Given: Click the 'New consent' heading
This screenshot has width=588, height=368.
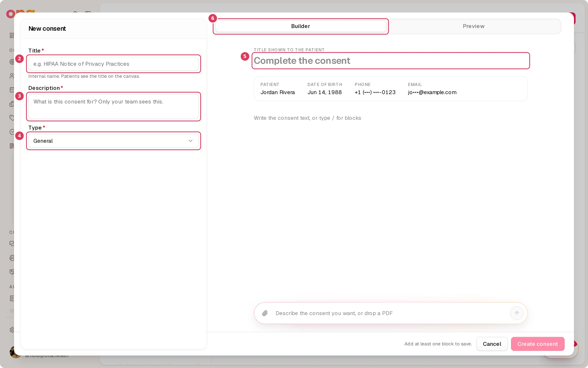Looking at the screenshot, I should tap(47, 29).
